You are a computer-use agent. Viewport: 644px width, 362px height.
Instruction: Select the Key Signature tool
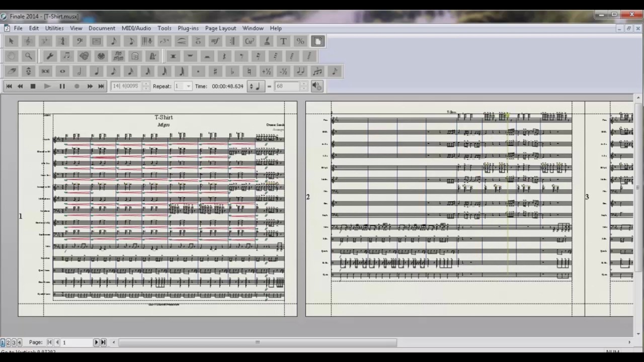(x=45, y=41)
